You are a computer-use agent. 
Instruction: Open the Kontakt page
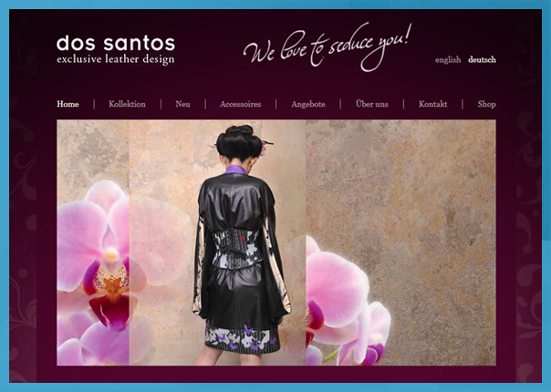(433, 104)
